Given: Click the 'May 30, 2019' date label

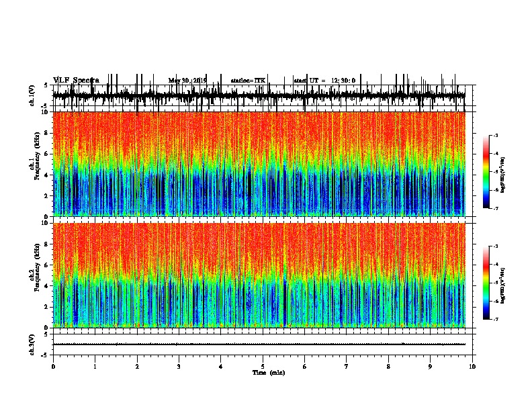Looking at the screenshot, I should [x=187, y=81].
